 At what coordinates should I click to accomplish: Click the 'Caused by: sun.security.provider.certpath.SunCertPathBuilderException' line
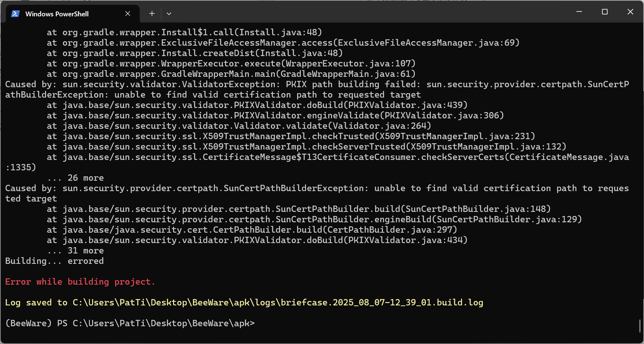click(317, 188)
